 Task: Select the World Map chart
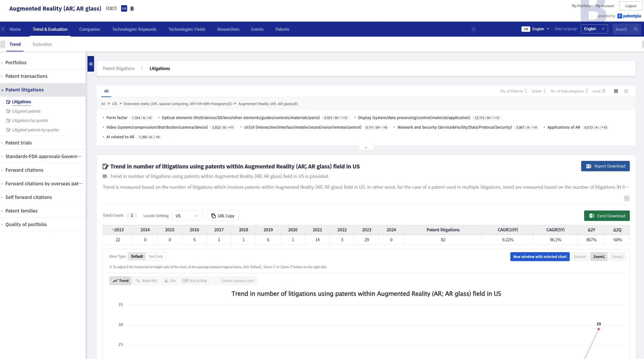pyautogui.click(x=195, y=281)
